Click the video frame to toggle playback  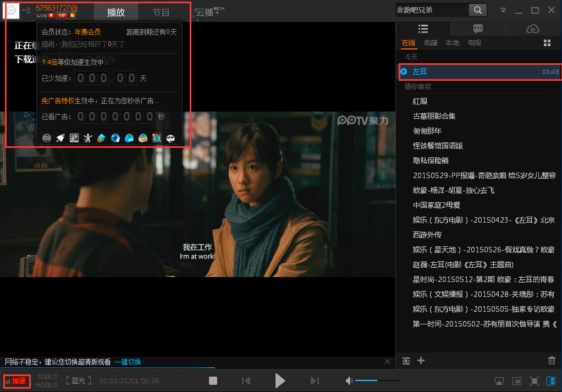[x=197, y=194]
